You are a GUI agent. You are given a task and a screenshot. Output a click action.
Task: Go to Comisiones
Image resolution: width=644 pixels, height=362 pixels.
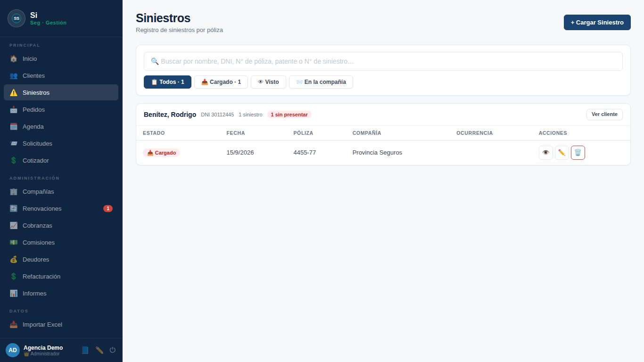(x=61, y=243)
